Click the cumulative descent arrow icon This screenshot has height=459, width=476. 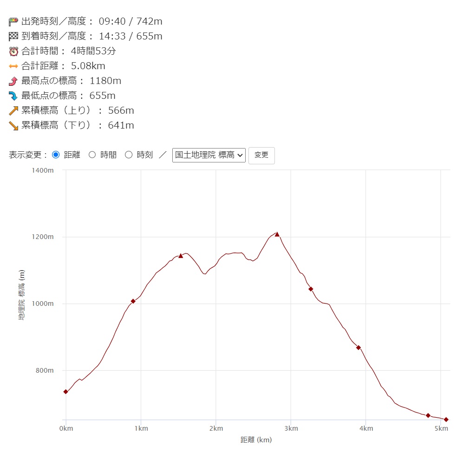tap(13, 126)
